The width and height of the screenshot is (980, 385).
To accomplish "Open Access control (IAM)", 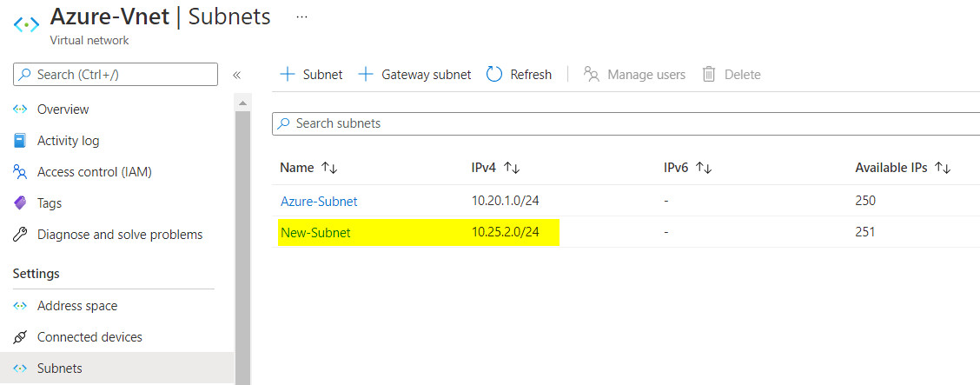I will click(95, 172).
